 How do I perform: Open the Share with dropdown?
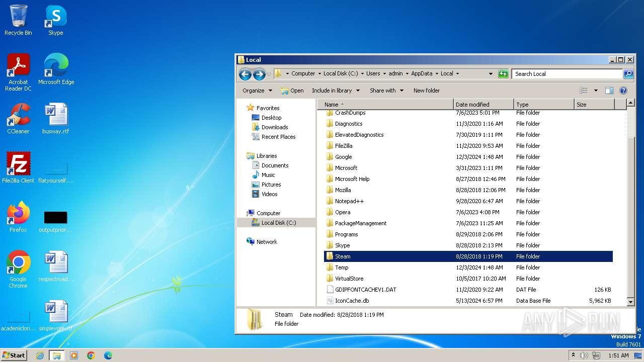pyautogui.click(x=386, y=90)
